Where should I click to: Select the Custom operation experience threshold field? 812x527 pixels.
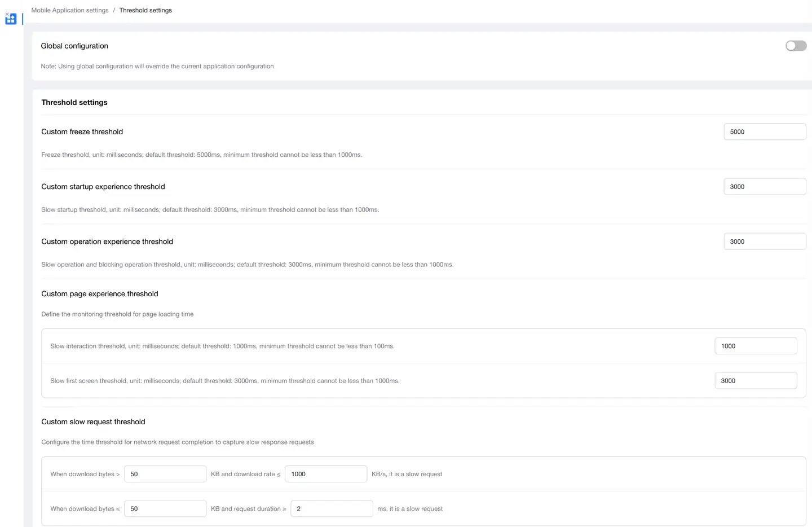(x=764, y=241)
